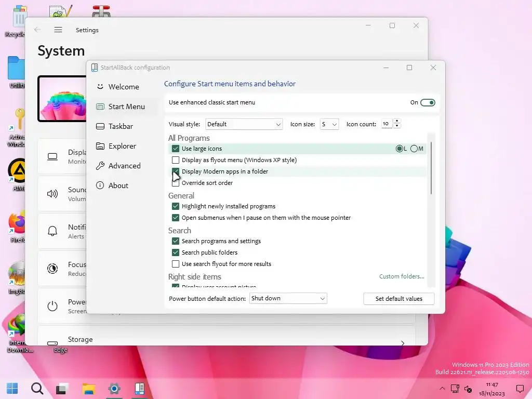Click the Focus icon in Settings
The height and width of the screenshot is (399, 532).
[x=52, y=269]
